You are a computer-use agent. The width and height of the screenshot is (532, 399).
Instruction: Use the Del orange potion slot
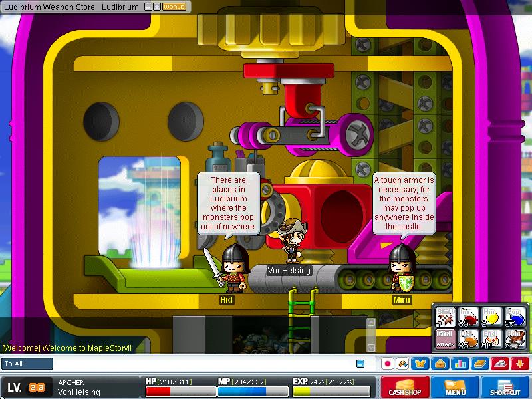click(x=468, y=339)
